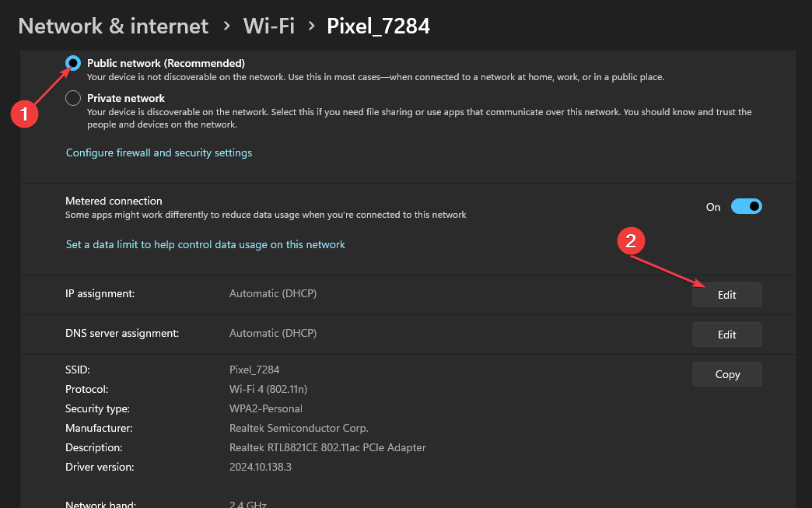
Task: Edit the IP assignment setting
Action: coord(726,295)
